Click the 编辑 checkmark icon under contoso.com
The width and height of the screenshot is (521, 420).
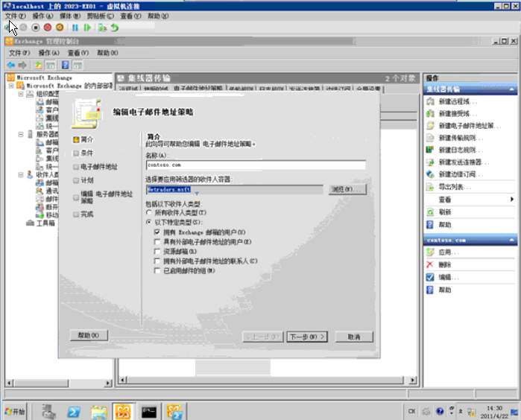coord(430,277)
